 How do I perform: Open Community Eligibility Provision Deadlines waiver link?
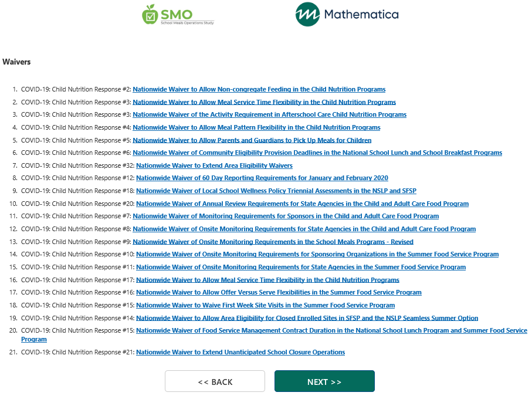[317, 153]
